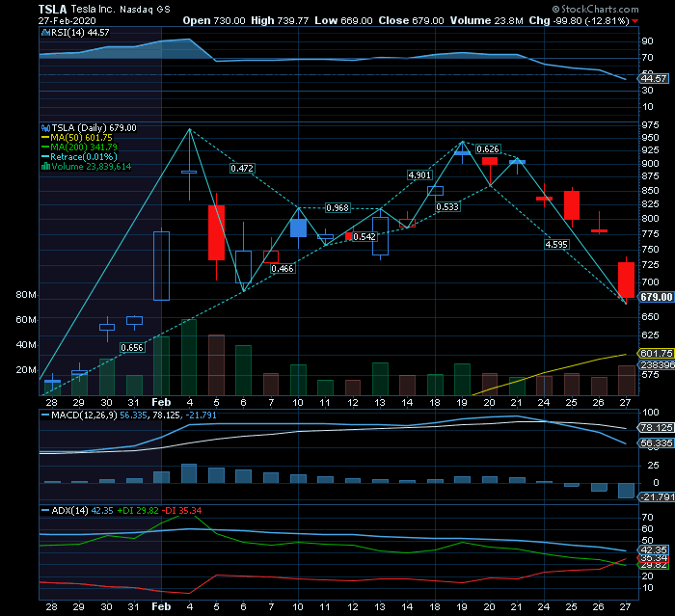The height and width of the screenshot is (616, 675).
Task: Click the Feb 27 negative MACD histogram bar
Action: point(626,491)
